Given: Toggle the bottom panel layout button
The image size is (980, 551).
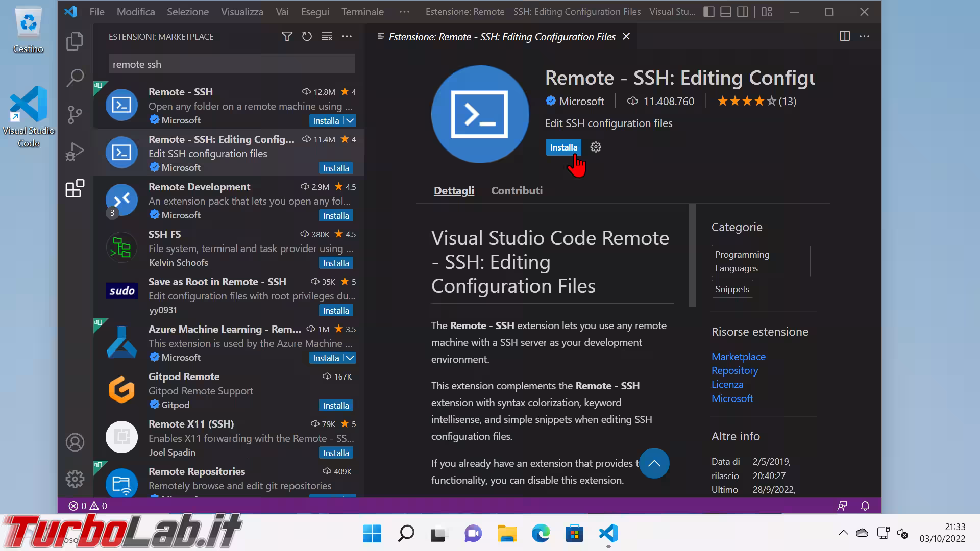Looking at the screenshot, I should 726,12.
